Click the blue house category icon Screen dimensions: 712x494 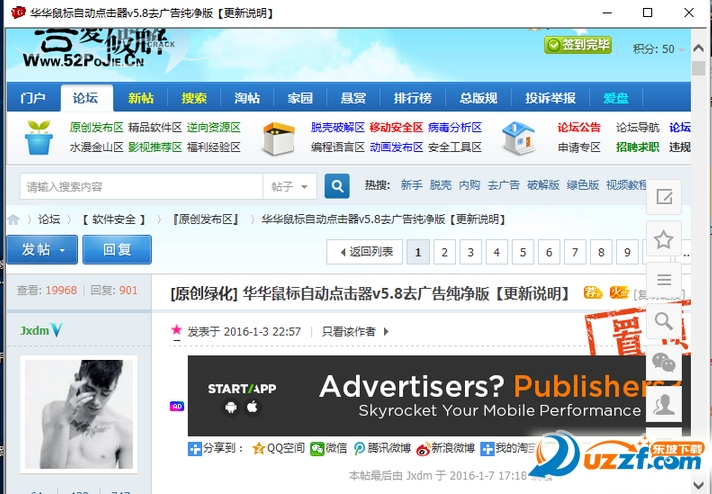518,138
